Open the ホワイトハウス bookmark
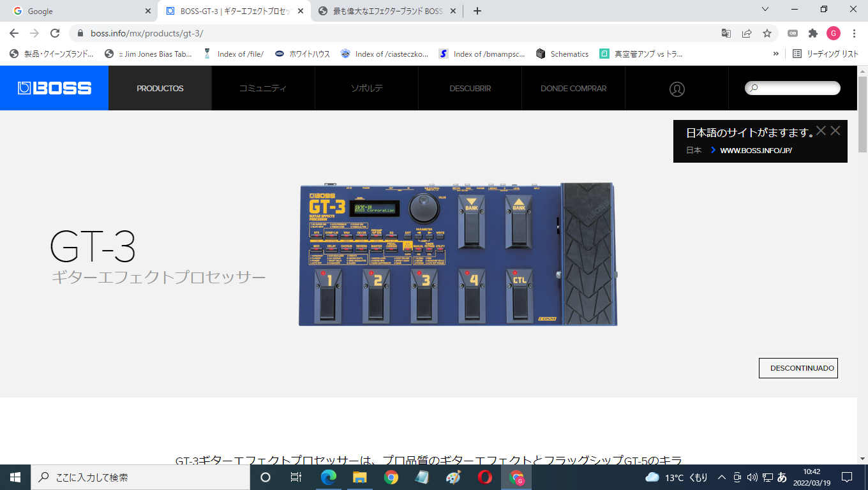 [x=303, y=54]
